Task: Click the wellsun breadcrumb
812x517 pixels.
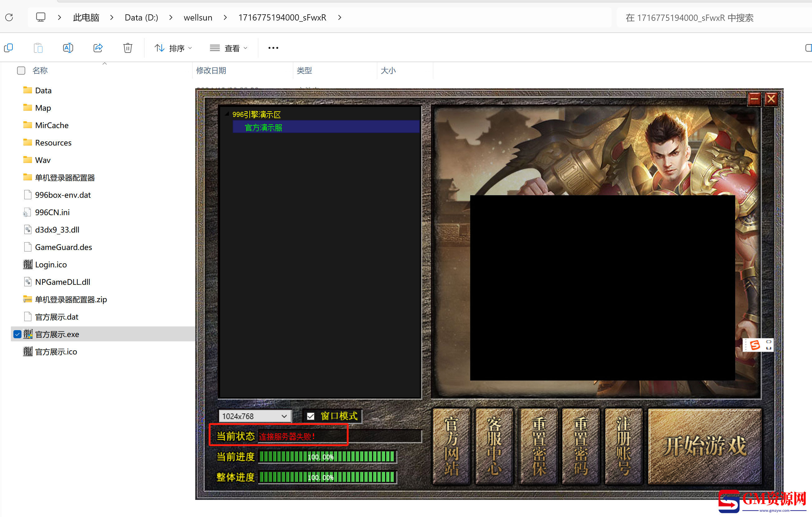Action: click(x=198, y=17)
